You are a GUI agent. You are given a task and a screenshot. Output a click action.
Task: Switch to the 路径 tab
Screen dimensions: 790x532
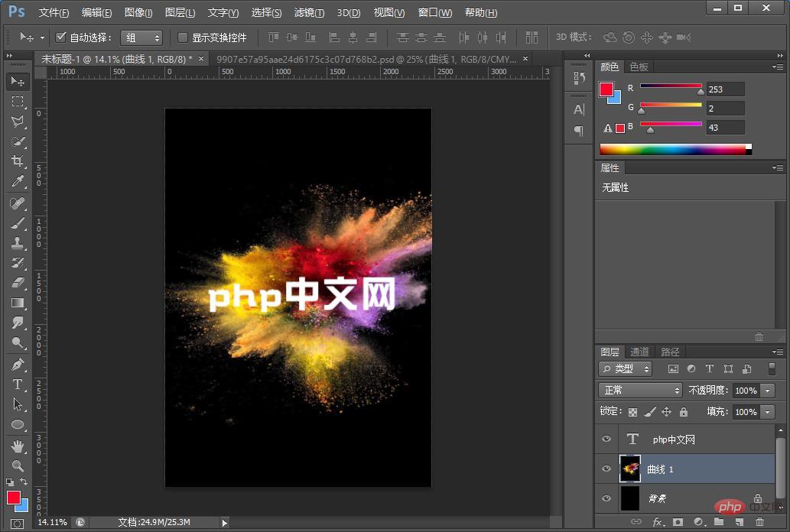tap(670, 352)
